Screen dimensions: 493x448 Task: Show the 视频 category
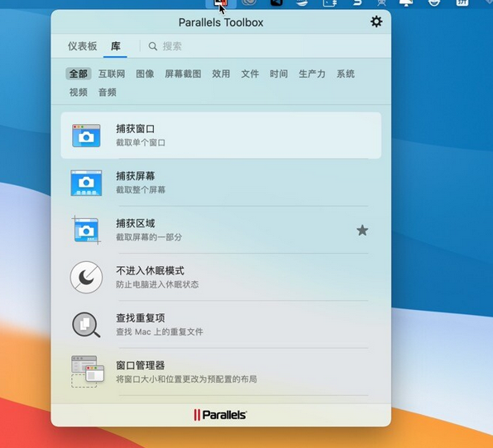click(79, 93)
